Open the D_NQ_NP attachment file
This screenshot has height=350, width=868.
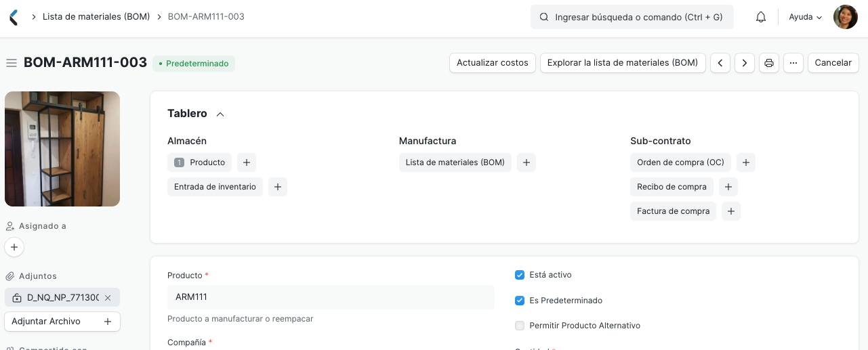click(x=63, y=297)
